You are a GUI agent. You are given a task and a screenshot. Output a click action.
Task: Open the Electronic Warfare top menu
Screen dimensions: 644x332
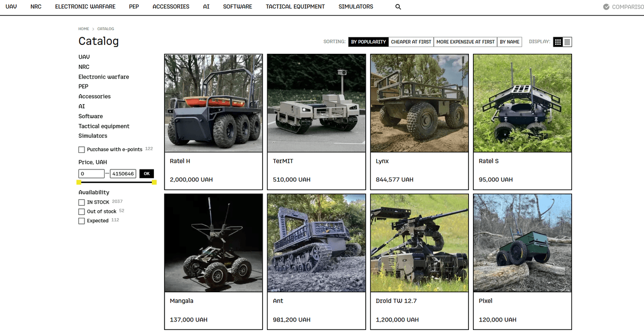85,7
